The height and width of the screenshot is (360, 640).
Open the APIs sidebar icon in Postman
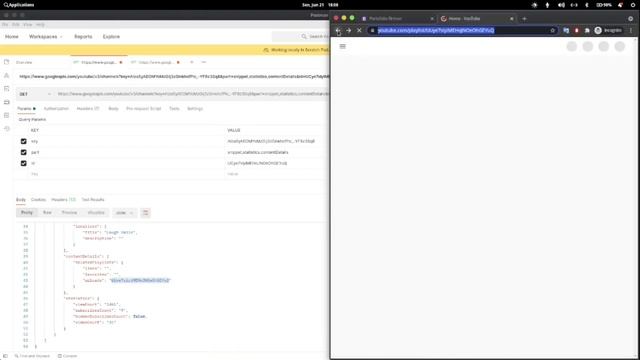pyautogui.click(x=7, y=76)
